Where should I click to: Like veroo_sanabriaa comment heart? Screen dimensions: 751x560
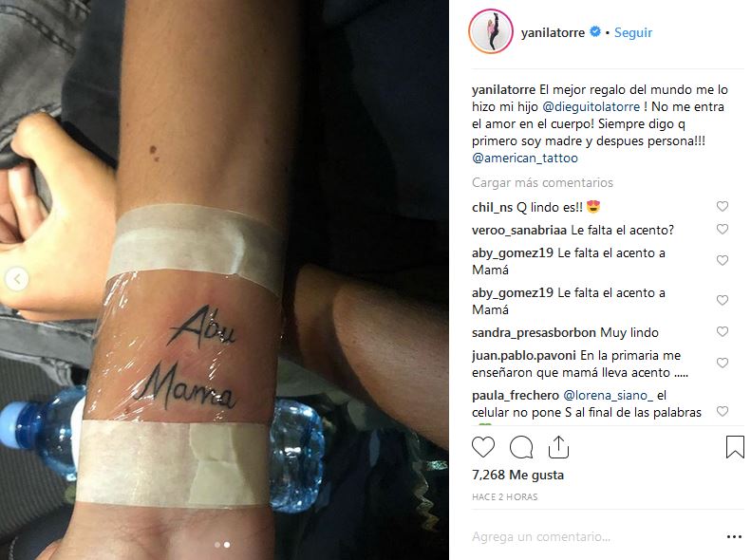pyautogui.click(x=723, y=230)
